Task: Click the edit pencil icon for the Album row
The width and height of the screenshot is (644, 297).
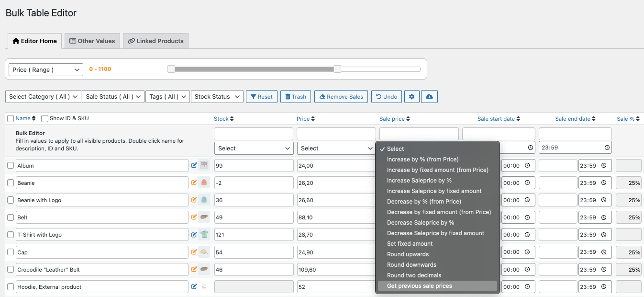Action: pyautogui.click(x=194, y=165)
